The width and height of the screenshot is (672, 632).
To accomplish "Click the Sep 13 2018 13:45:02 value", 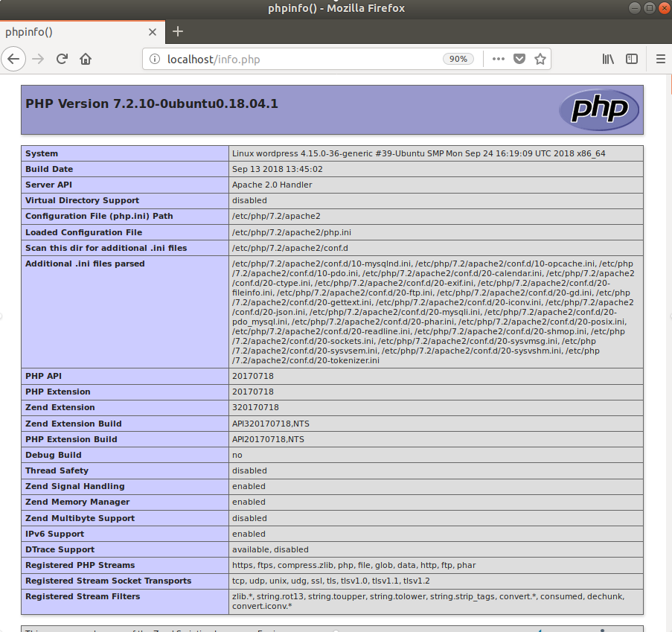I will click(x=278, y=169).
